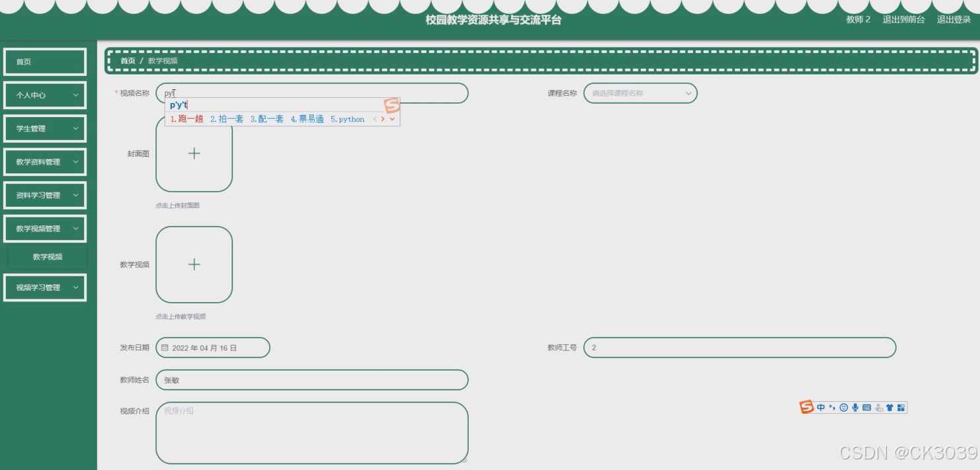
Task: Click the 点击上传封面图 hint text
Action: (x=177, y=206)
